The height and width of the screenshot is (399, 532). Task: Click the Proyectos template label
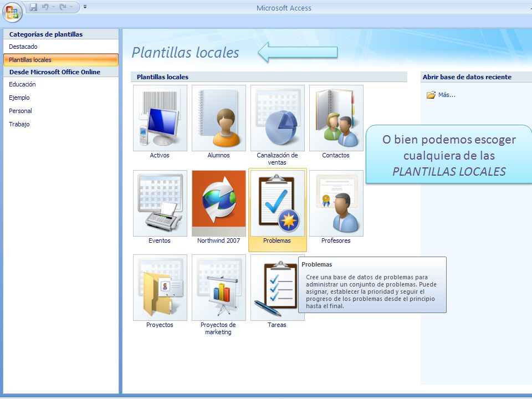[x=160, y=325]
